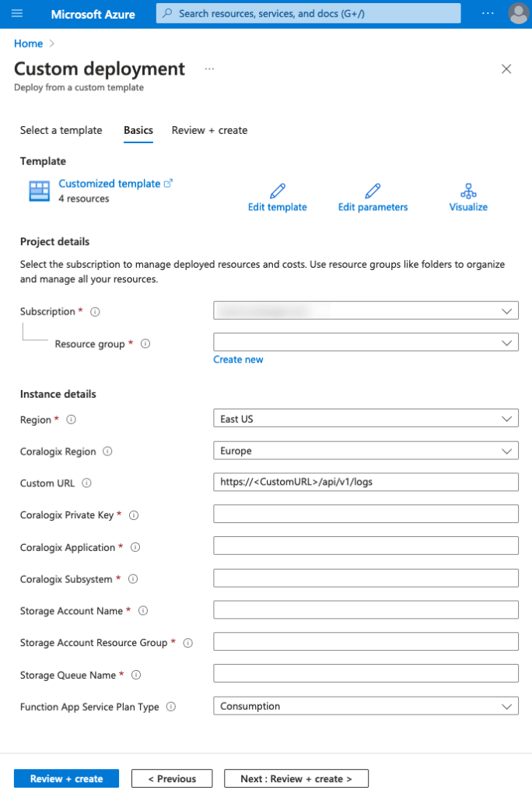The height and width of the screenshot is (797, 532).
Task: Switch to the Review + create tab
Action: point(209,130)
